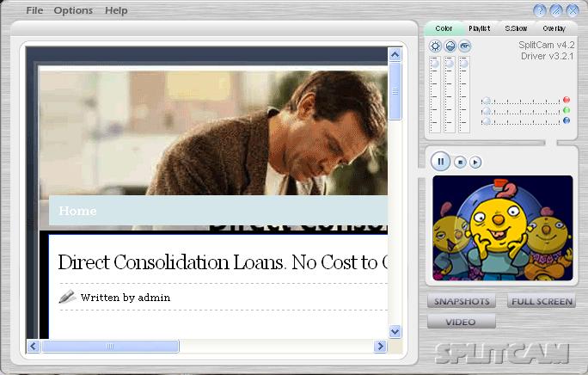Switch to the Playlist tab
The width and height of the screenshot is (588, 375).
tap(479, 28)
